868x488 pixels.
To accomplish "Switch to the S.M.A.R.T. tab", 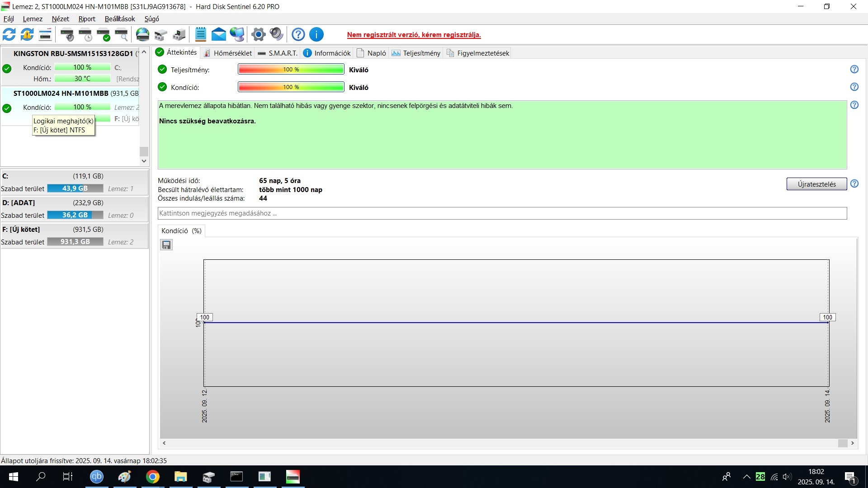I will 278,53.
